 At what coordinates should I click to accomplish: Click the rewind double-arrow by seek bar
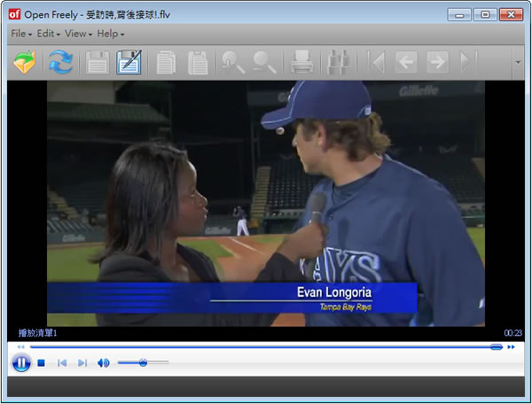pyautogui.click(x=20, y=346)
